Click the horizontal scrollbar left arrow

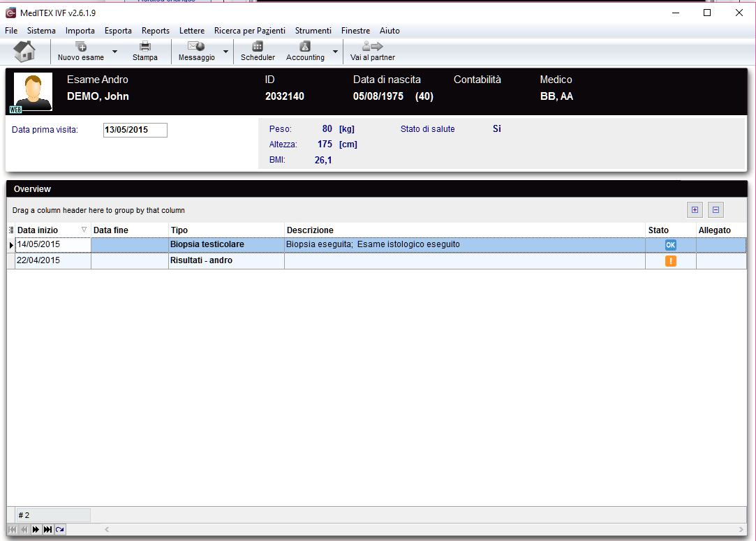point(107,529)
